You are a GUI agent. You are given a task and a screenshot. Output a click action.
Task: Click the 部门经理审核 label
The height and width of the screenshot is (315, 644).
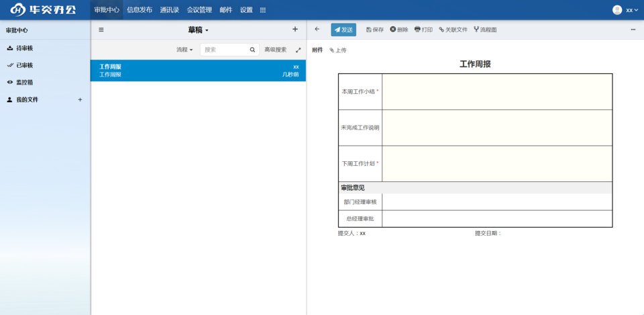[360, 202]
